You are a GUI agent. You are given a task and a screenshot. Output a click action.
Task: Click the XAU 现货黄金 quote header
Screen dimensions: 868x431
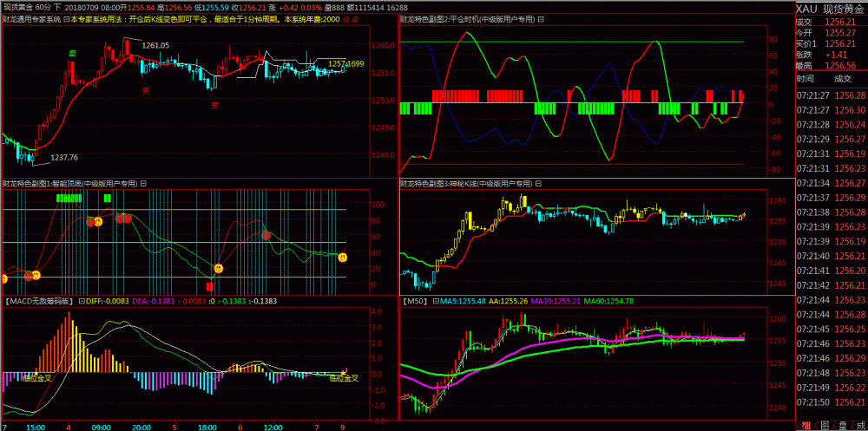point(831,9)
